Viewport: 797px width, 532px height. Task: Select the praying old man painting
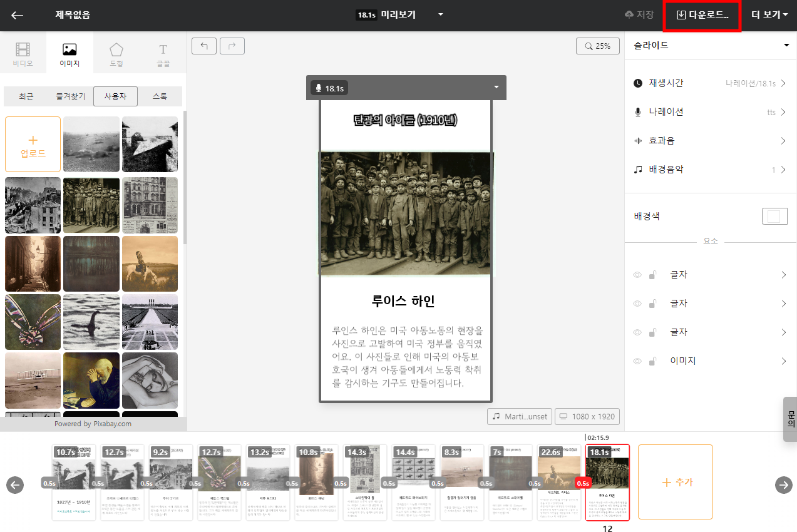(91, 381)
